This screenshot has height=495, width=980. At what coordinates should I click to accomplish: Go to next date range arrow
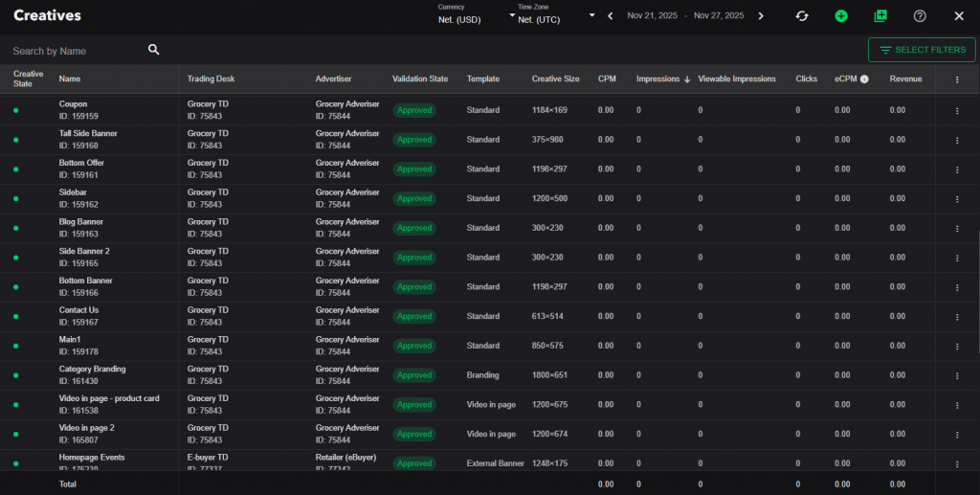(x=761, y=16)
